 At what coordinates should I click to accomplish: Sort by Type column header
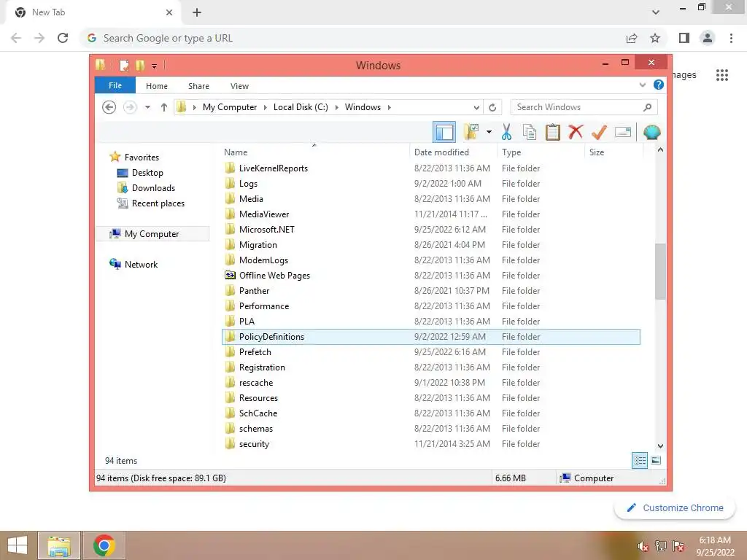coord(541,152)
